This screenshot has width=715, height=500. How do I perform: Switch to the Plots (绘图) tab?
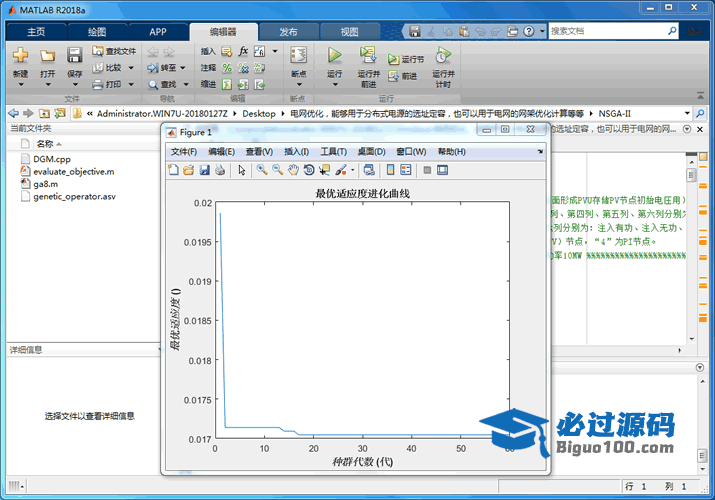pyautogui.click(x=97, y=32)
